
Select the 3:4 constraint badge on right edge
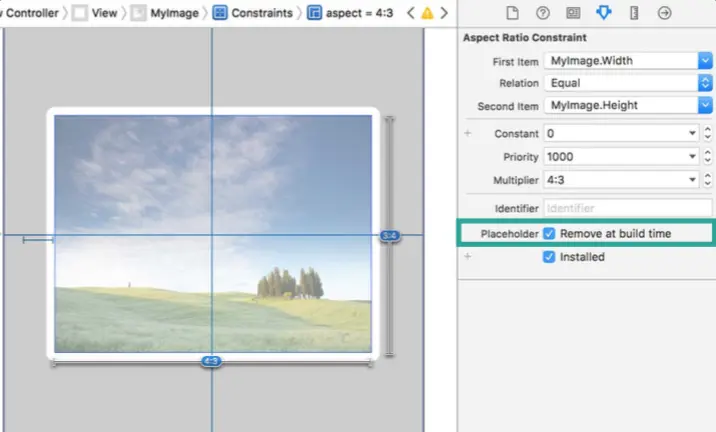[390, 236]
